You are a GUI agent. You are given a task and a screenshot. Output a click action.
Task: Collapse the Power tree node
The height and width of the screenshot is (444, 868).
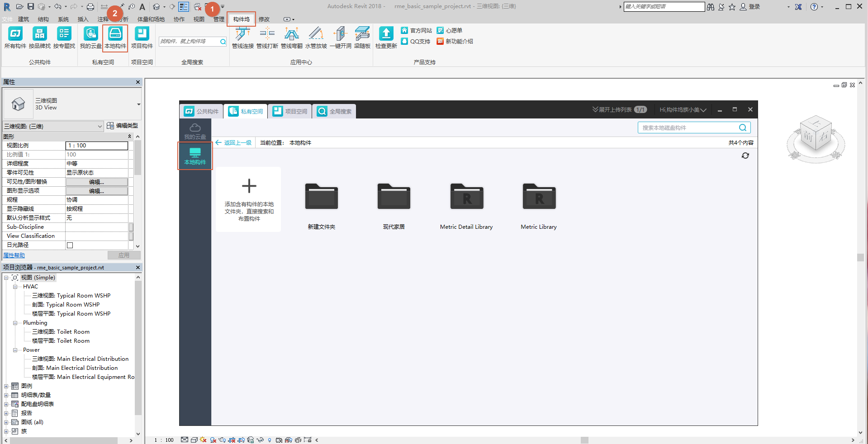tap(15, 350)
